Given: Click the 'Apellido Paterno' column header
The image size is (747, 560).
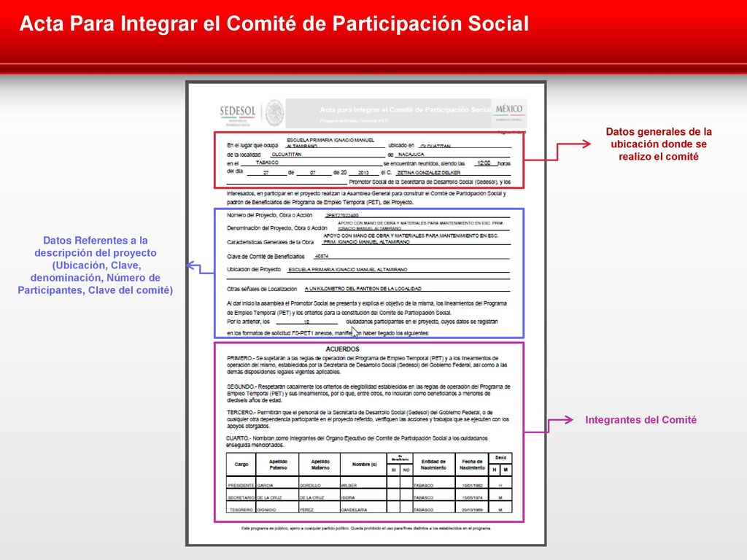Looking at the screenshot, I should pyautogui.click(x=278, y=464).
